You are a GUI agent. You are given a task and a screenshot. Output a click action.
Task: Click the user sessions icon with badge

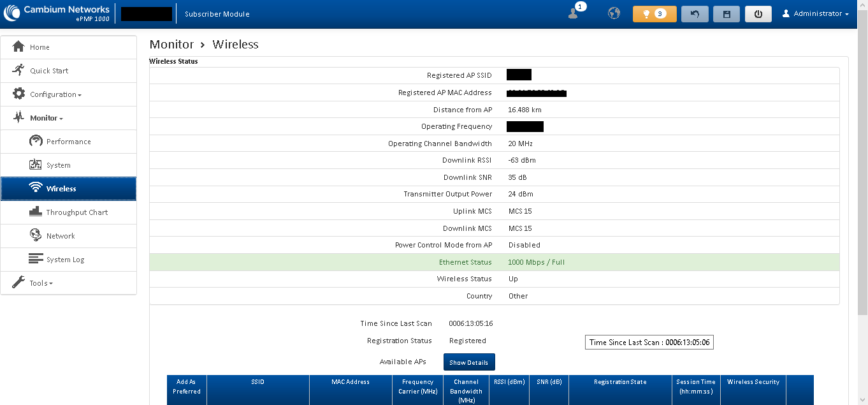[x=574, y=13]
